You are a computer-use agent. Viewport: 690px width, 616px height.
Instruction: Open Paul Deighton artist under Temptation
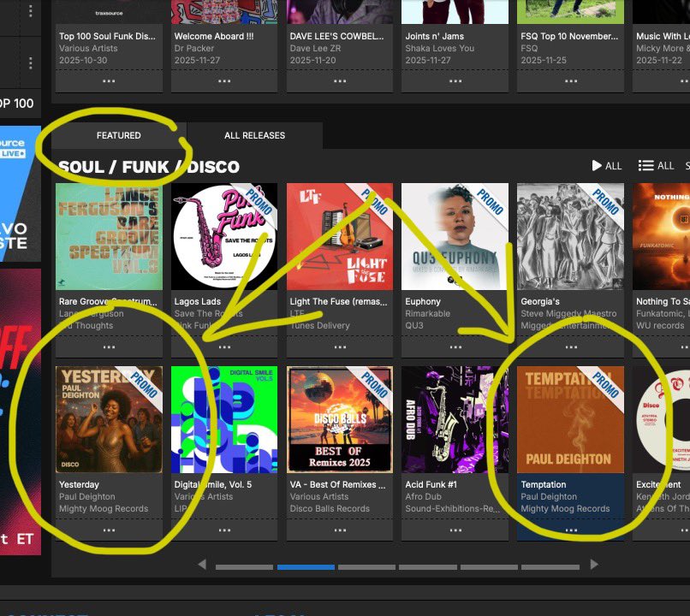(549, 496)
